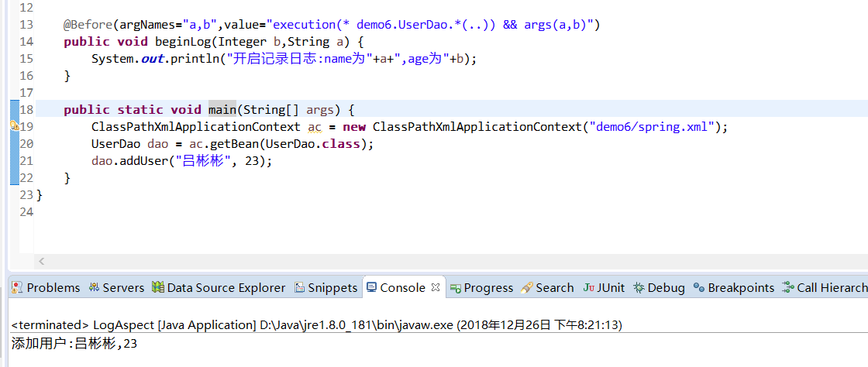The width and height of the screenshot is (868, 367).
Task: Click the editor horizontal scrollbar left arrow
Action: click(42, 262)
